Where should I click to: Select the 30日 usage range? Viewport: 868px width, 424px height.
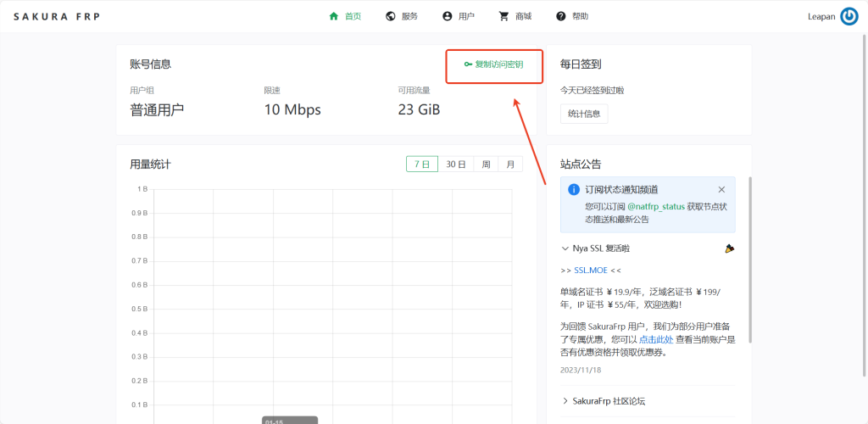point(455,165)
